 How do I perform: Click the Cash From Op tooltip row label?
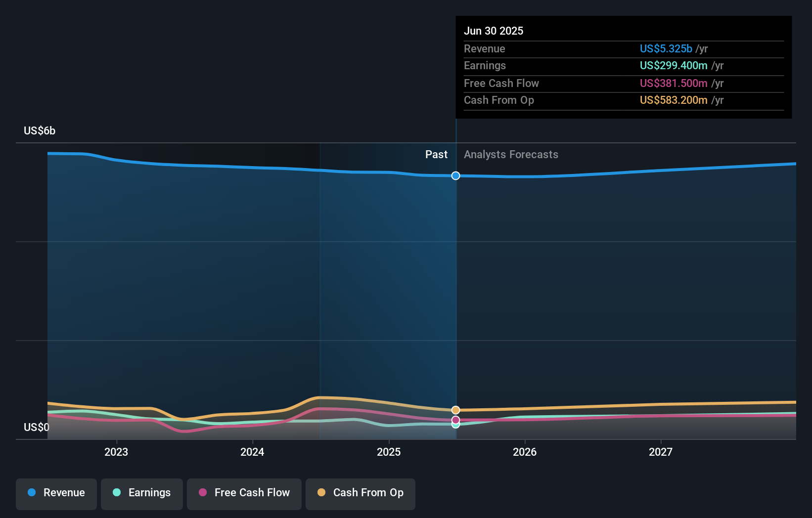499,100
